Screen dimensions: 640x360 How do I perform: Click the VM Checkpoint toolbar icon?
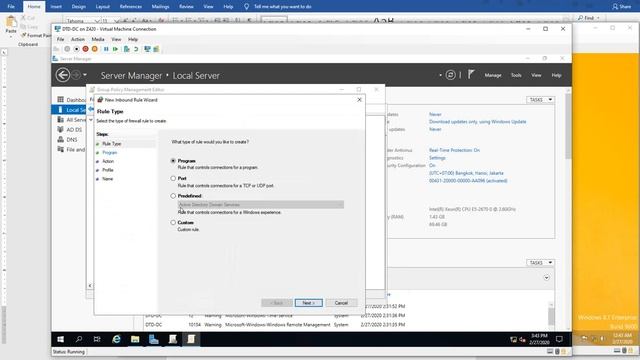127,49
